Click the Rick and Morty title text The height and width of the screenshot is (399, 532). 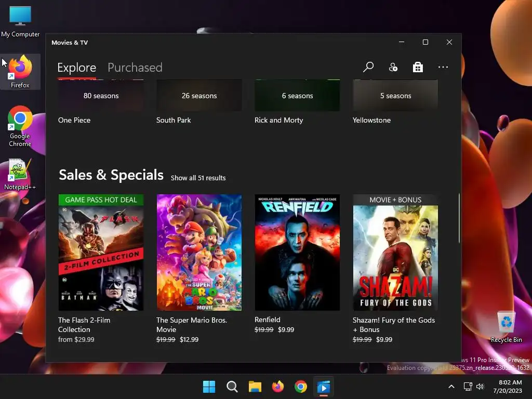click(x=278, y=120)
